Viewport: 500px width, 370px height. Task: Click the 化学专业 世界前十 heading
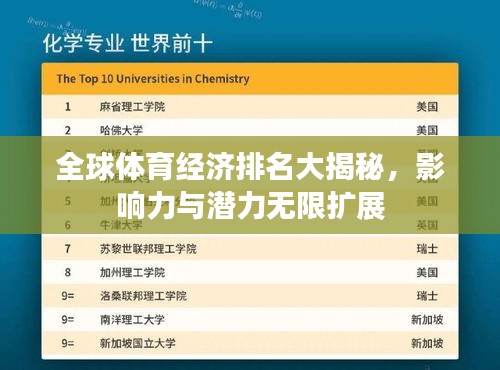pyautogui.click(x=128, y=43)
